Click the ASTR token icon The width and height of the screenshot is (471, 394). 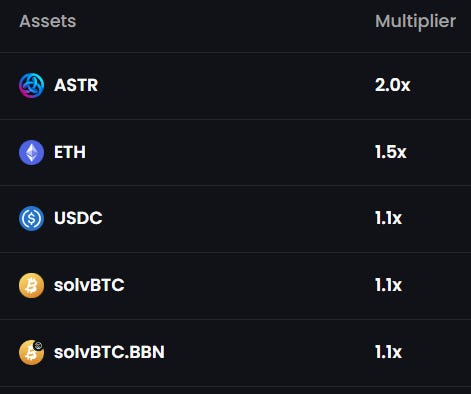[31, 85]
